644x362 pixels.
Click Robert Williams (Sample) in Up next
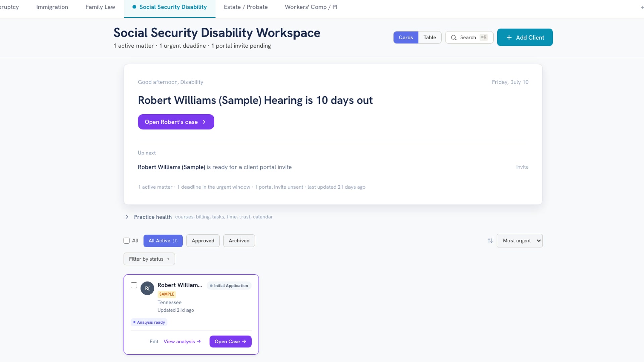[x=171, y=167]
